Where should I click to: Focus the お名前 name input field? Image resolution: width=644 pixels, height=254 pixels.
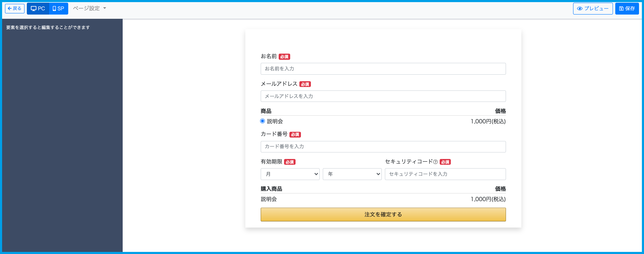(383, 69)
